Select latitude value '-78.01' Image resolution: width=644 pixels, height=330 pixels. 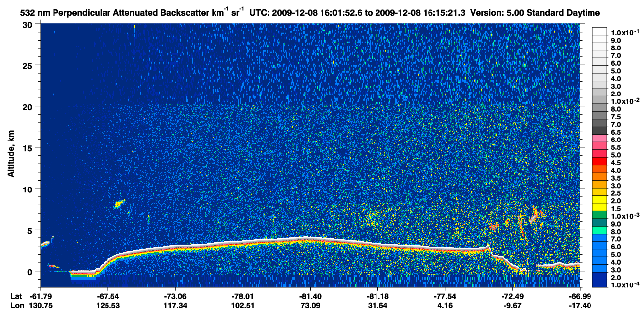(242, 296)
